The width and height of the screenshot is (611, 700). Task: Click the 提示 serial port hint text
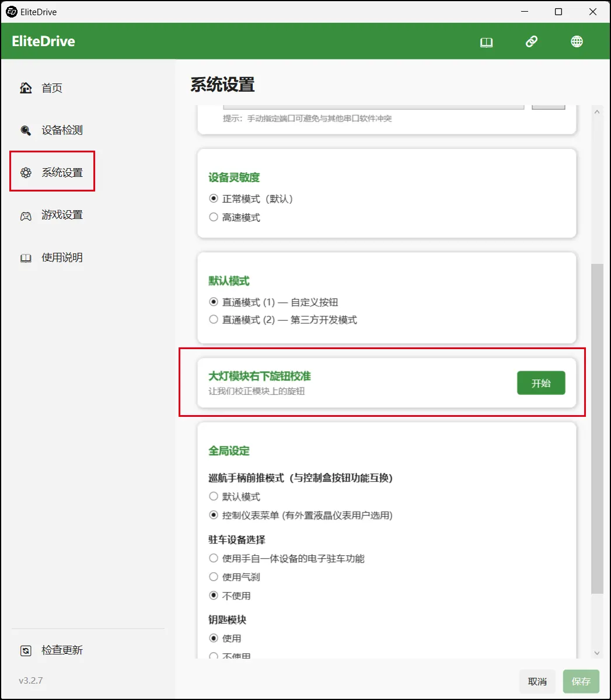307,119
